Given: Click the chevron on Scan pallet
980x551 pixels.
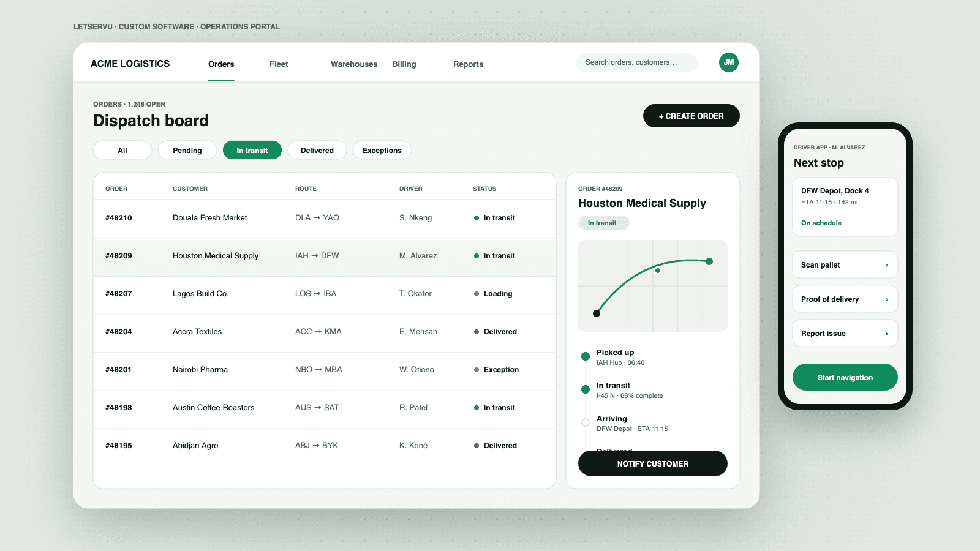Looking at the screenshot, I should (886, 265).
